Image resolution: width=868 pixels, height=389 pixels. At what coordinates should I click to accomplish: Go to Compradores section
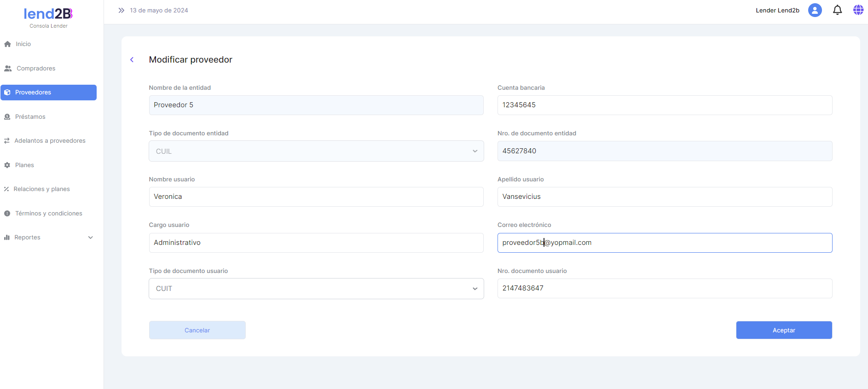click(36, 69)
